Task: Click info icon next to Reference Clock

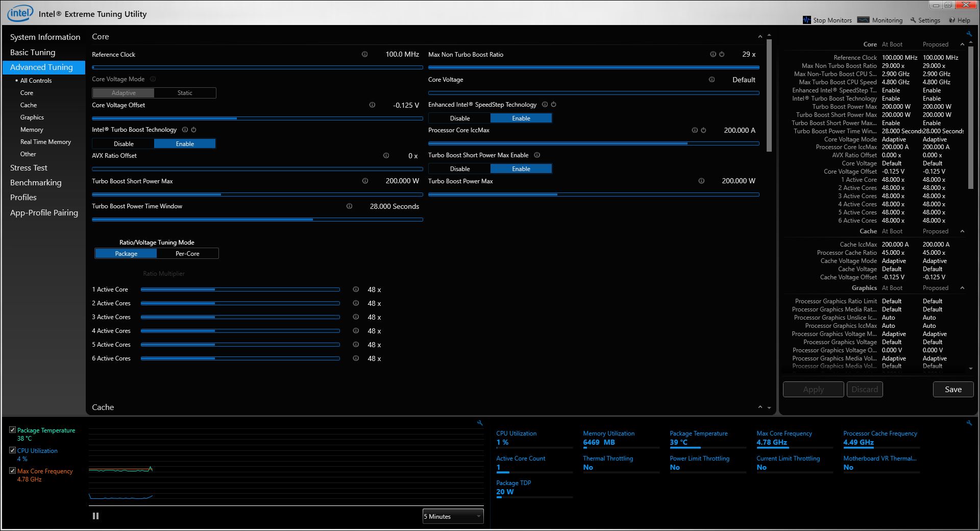Action: pos(364,54)
